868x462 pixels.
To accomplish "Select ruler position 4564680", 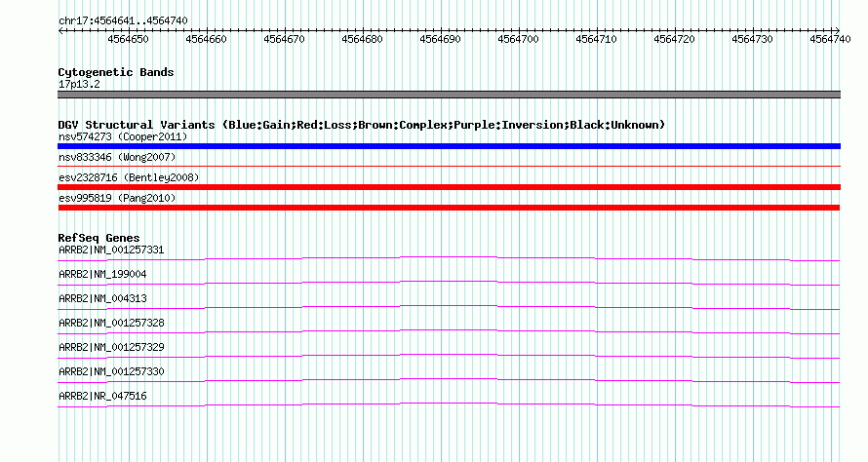I will click(x=362, y=39).
